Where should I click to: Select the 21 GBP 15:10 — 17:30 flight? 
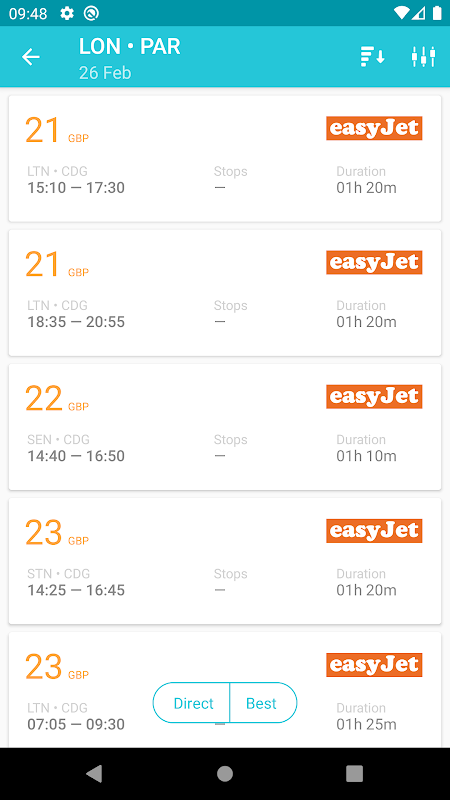point(225,159)
